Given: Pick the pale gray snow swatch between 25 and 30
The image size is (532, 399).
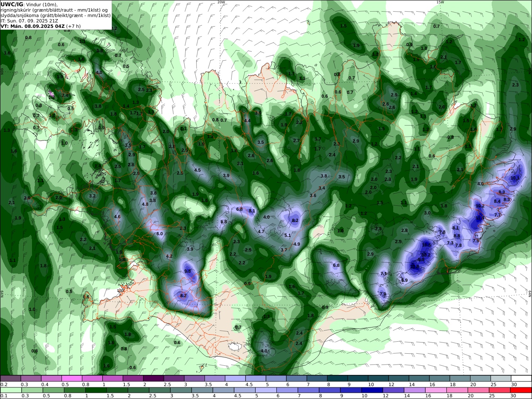Looking at the screenshot, I should [x=501, y=379].
